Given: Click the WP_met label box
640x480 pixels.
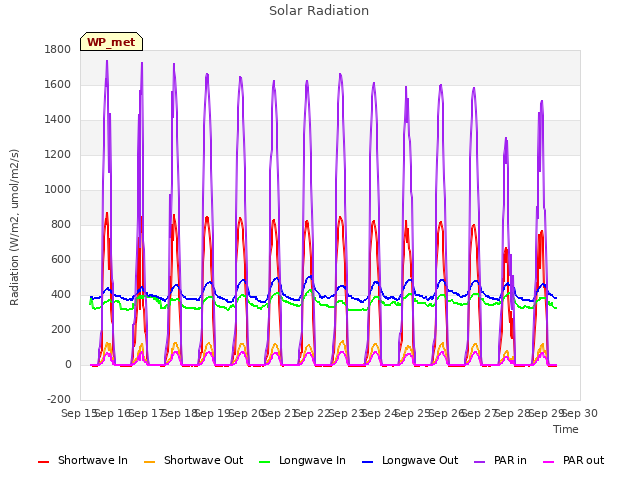Looking at the screenshot, I should pos(111,42).
